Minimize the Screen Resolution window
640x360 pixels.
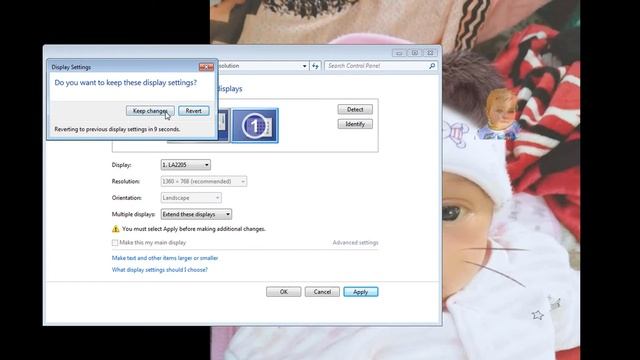(399, 53)
